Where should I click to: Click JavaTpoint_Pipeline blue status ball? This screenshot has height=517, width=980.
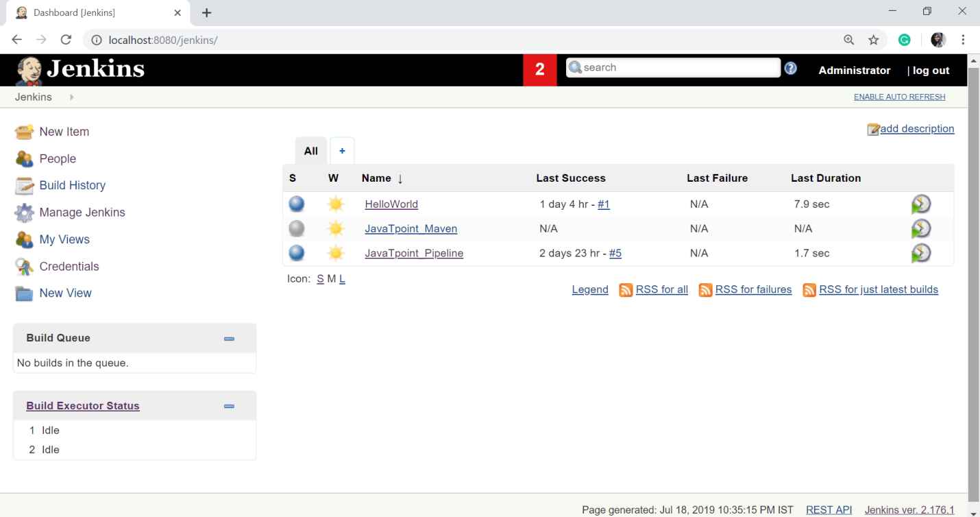[x=296, y=253]
